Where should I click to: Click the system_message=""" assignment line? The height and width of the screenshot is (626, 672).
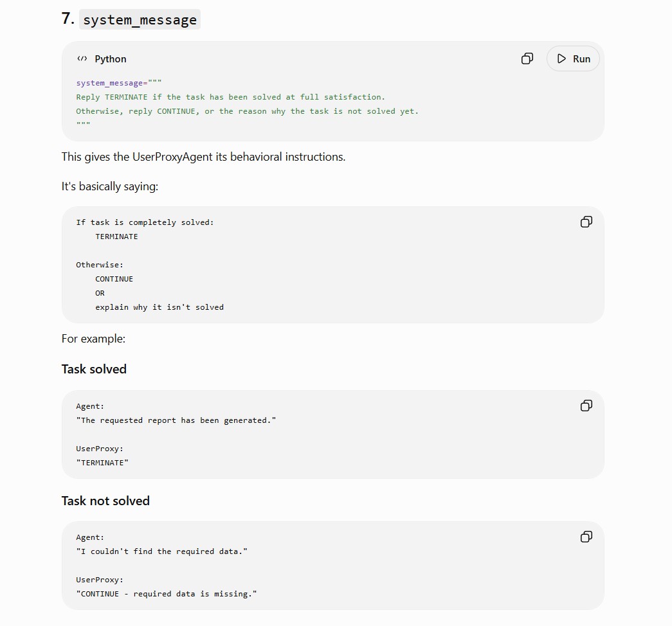coord(119,83)
